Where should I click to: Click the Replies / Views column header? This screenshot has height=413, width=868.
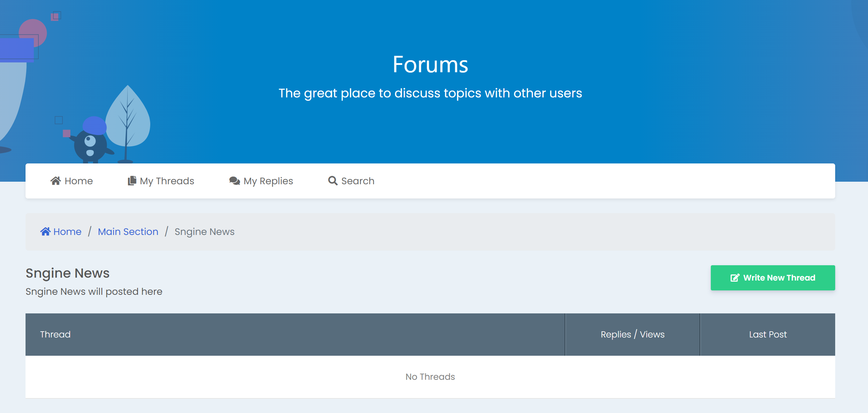coord(633,335)
